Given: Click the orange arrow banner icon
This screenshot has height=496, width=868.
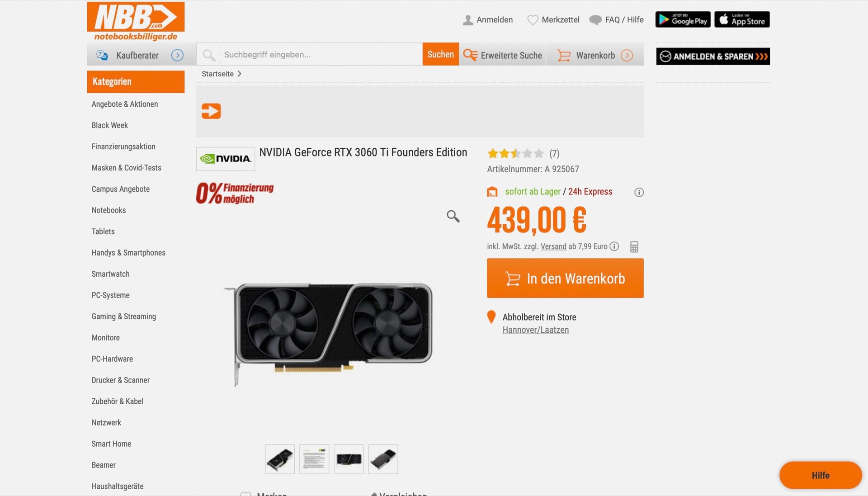Looking at the screenshot, I should [211, 111].
